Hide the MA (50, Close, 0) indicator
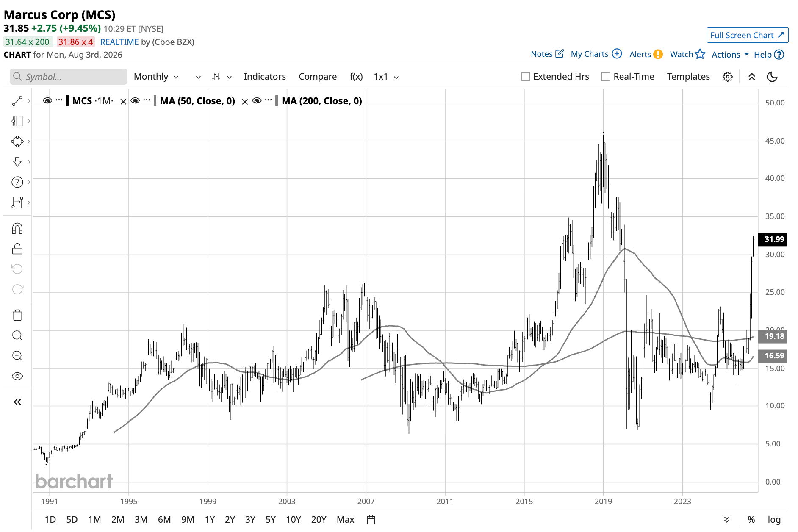Viewport: 798px width, 532px height. coord(136,101)
